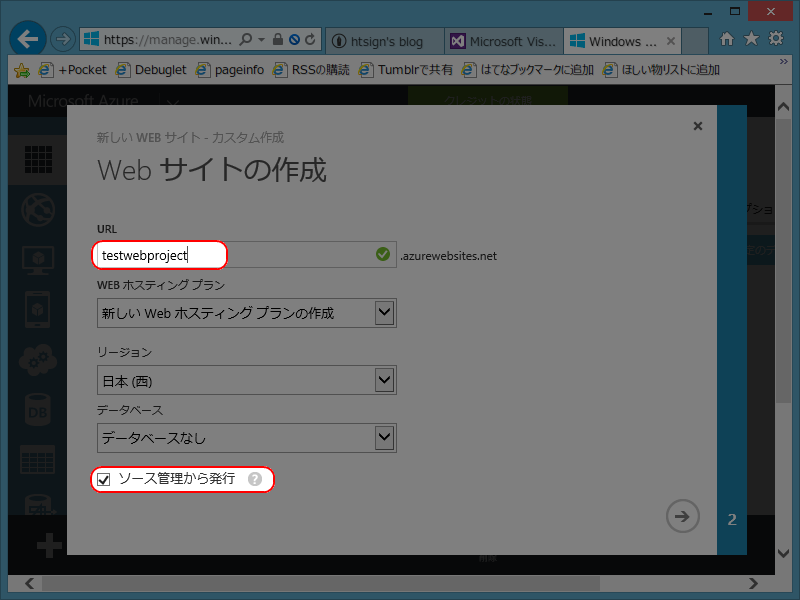Open the Cloud Services icon
This screenshot has height=600, width=800.
(38, 360)
